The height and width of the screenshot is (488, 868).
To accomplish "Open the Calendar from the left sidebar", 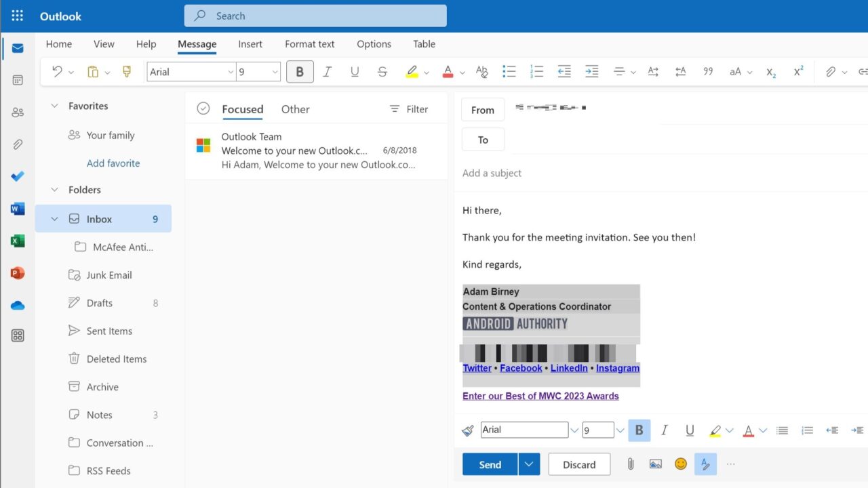I will [18, 80].
